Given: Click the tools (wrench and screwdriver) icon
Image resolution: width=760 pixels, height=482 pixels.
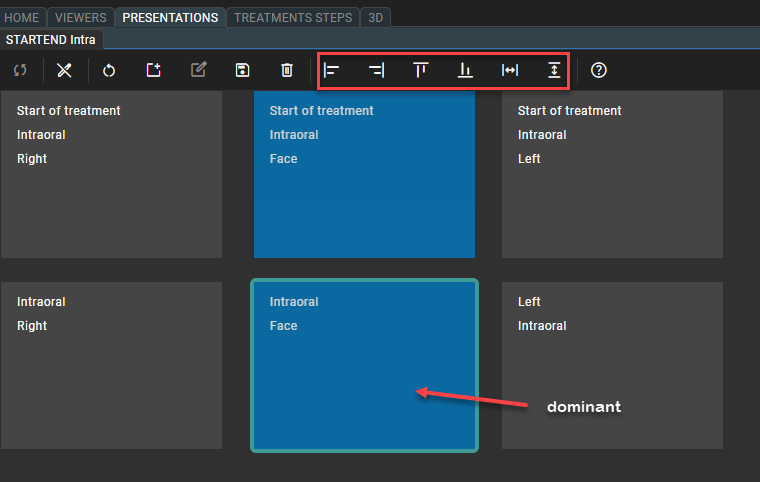Looking at the screenshot, I should click(64, 70).
